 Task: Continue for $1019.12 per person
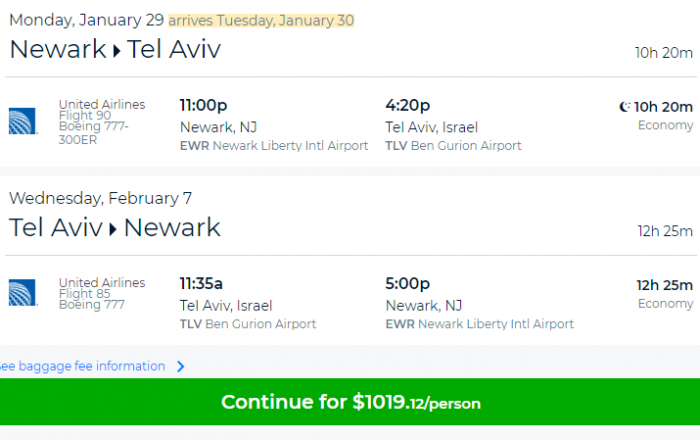point(350,402)
